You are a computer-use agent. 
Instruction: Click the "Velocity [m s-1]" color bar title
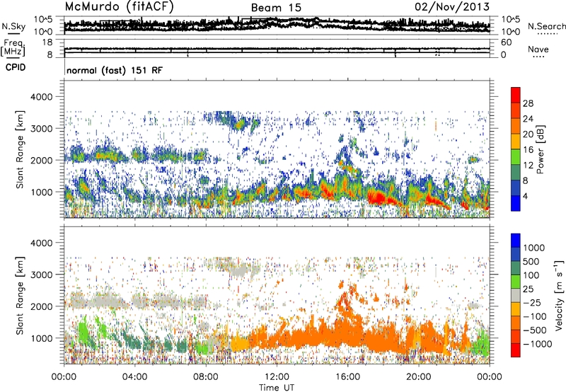559,295
